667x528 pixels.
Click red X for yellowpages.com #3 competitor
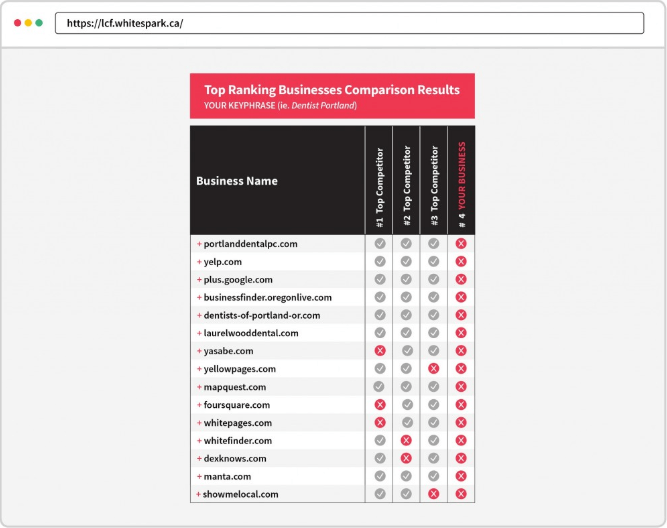(433, 369)
